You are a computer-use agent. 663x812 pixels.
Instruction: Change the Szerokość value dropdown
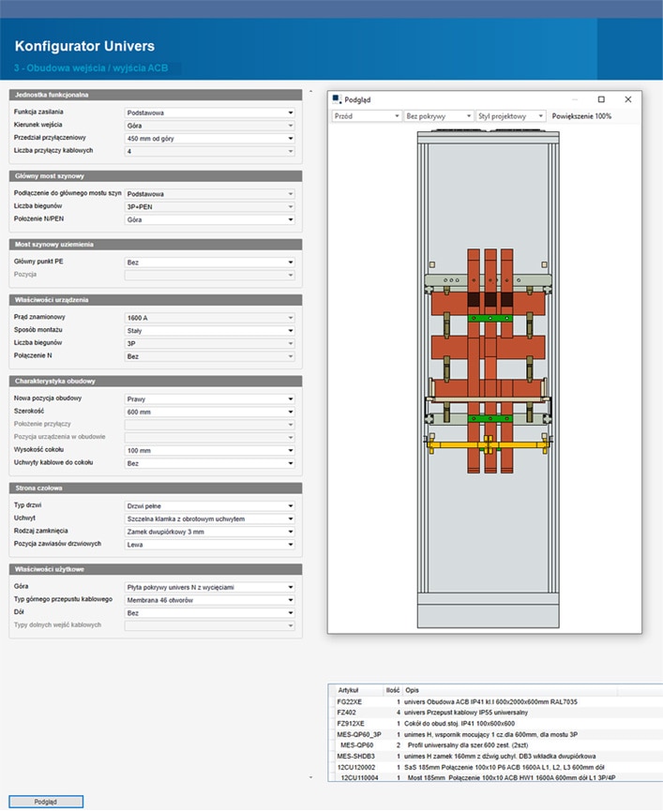tap(210, 412)
